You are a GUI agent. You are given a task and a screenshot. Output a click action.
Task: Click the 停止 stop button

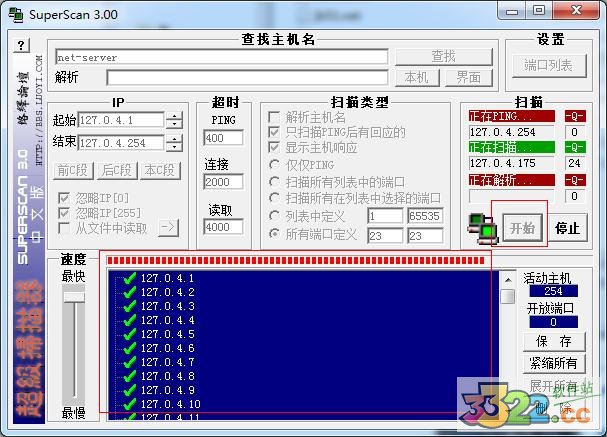click(568, 228)
